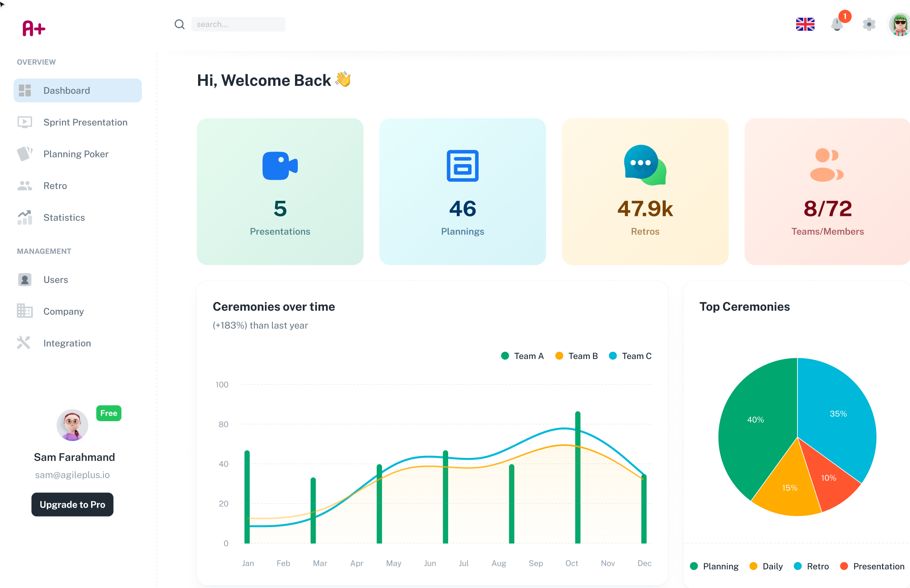Open the notifications bell
This screenshot has width=910, height=588.
pos(837,24)
